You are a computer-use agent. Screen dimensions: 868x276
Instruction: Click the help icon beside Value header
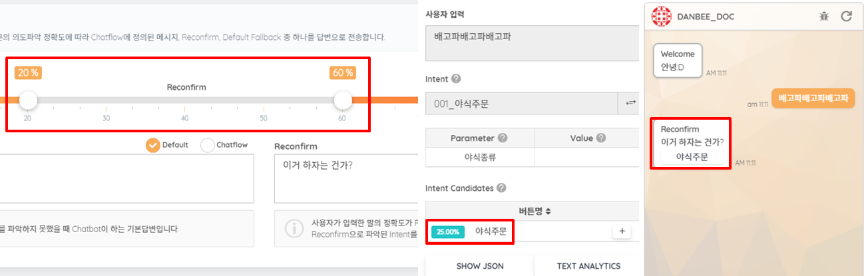(x=601, y=138)
